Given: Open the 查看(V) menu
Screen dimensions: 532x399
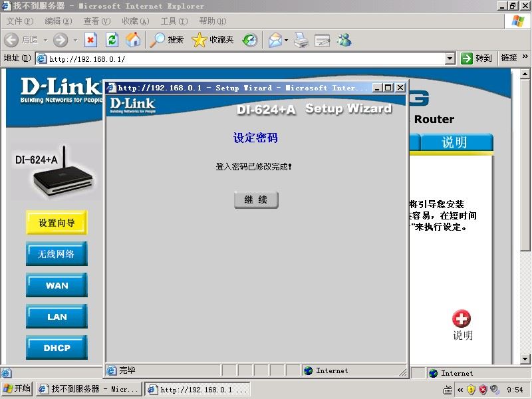Looking at the screenshot, I should click(97, 21).
